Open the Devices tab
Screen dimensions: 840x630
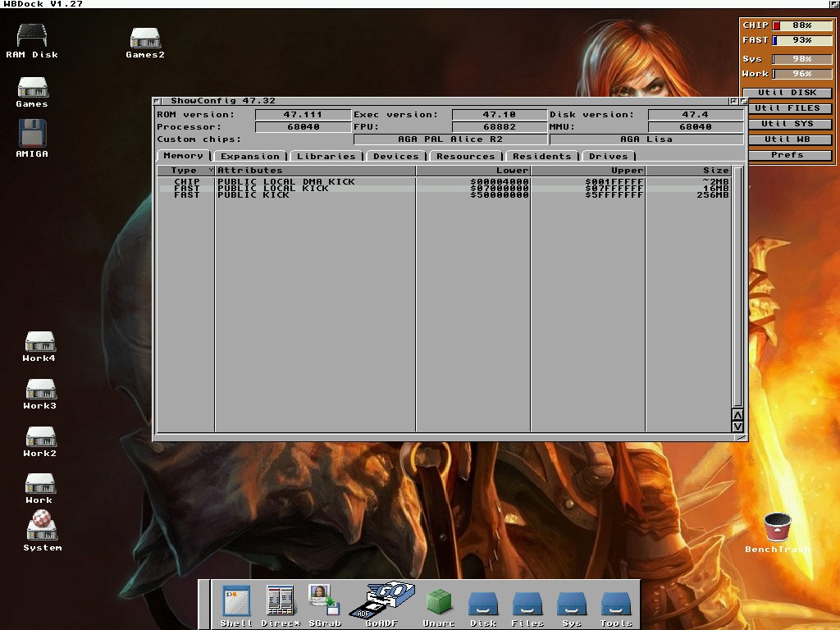coord(396,156)
